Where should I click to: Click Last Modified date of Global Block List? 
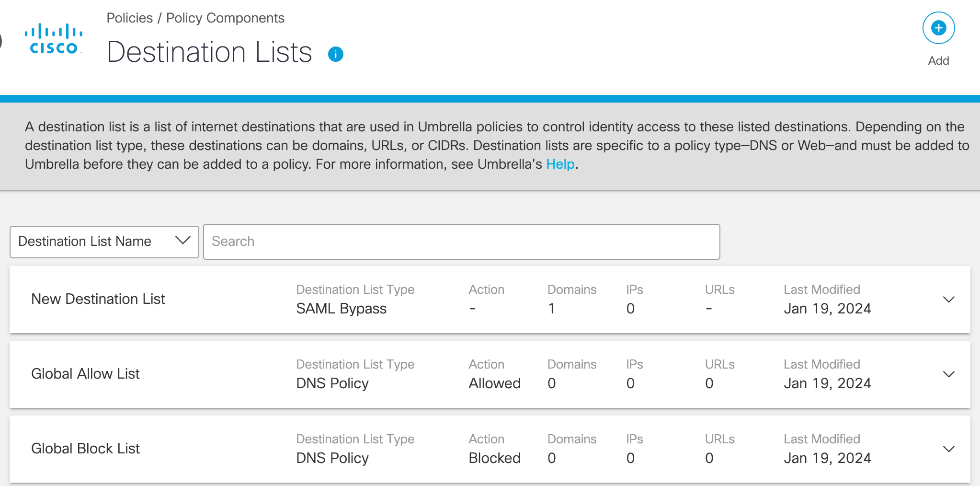tap(827, 458)
